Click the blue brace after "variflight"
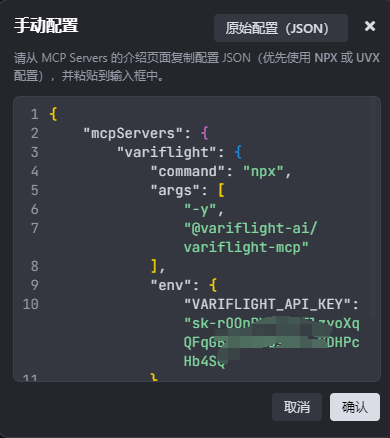Image resolution: width=390 pixels, height=438 pixels. 238,152
